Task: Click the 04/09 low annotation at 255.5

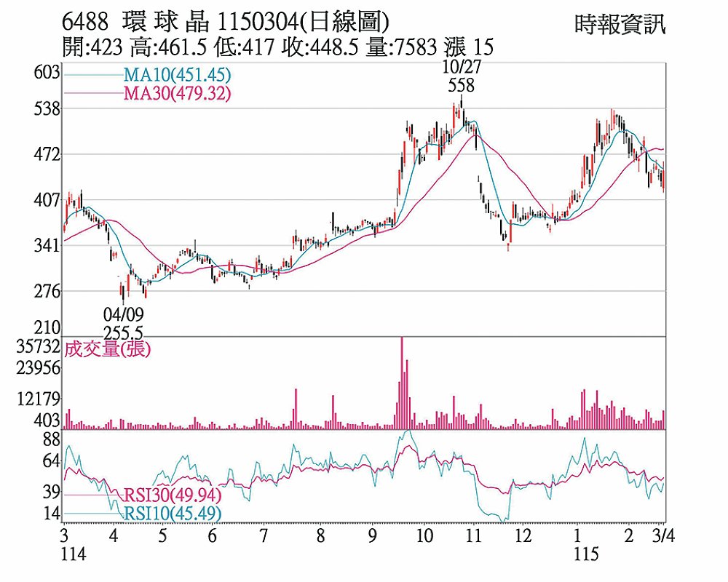Action: 124,322
